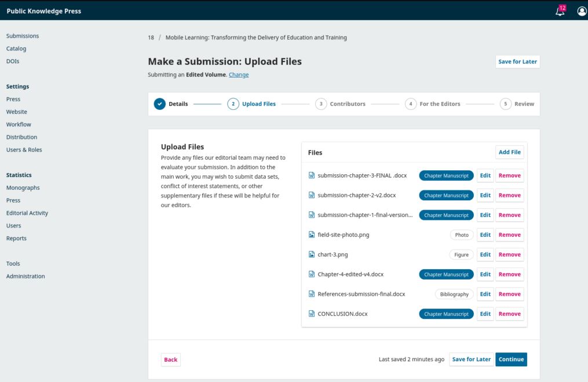
Task: Remove the chart-3.png file
Action: point(510,255)
